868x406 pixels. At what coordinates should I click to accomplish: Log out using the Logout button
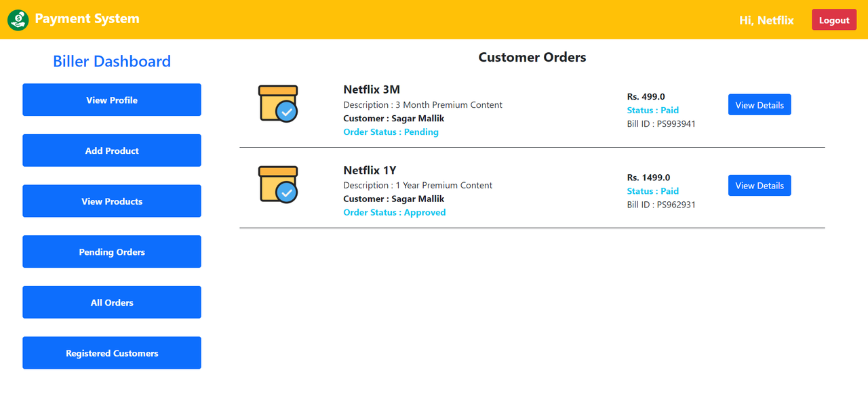click(834, 20)
